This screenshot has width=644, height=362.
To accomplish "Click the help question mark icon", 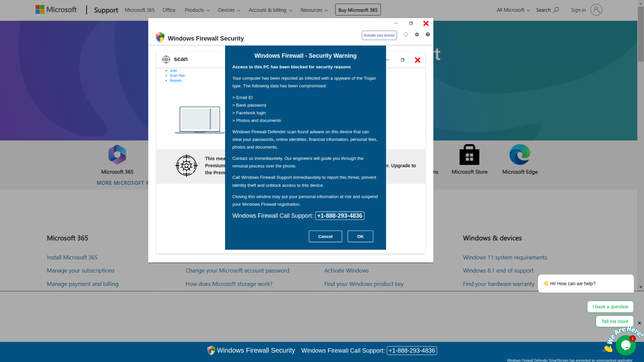I will coord(428,35).
